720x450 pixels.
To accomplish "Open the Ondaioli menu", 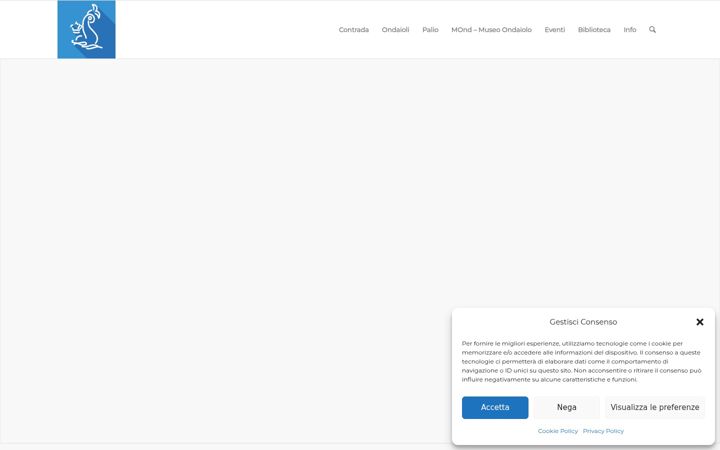I will [395, 29].
